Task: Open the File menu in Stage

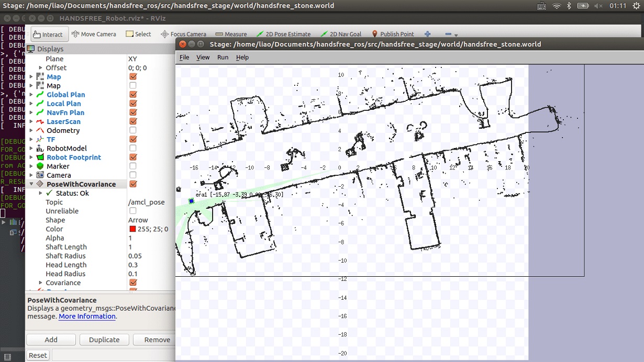Action: (184, 58)
